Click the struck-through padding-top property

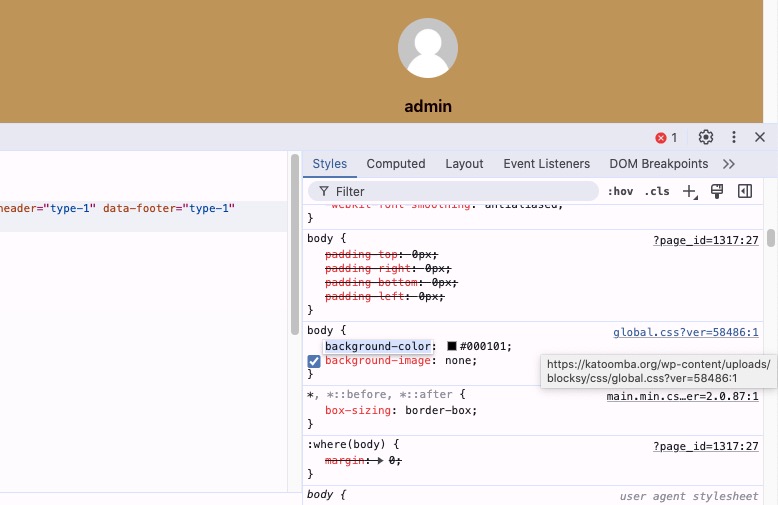coord(361,254)
